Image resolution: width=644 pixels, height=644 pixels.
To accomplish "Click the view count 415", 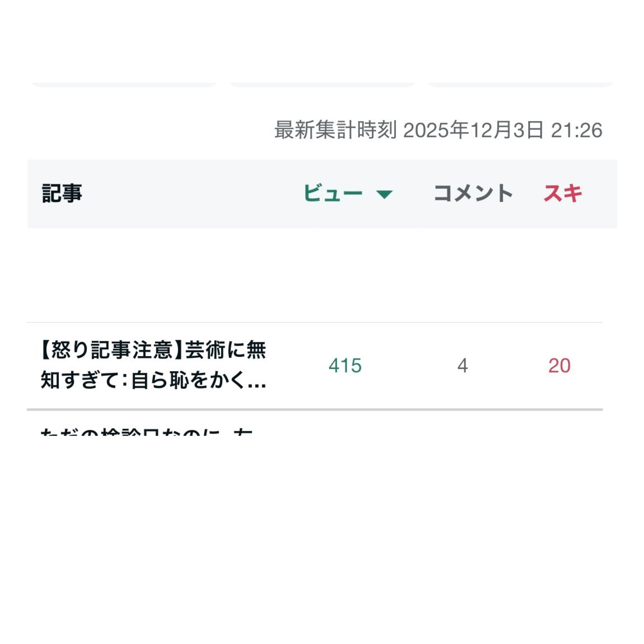I will [x=345, y=366].
